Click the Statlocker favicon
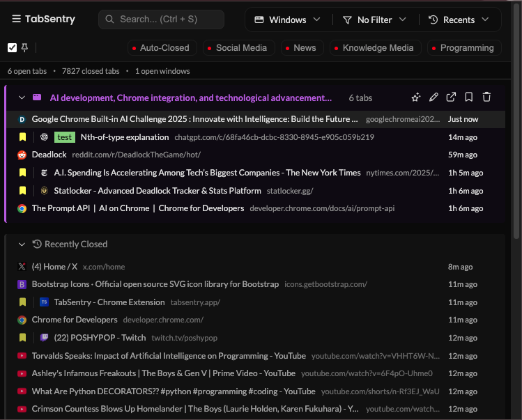Screen dimensions: 522x420 pos(44,190)
